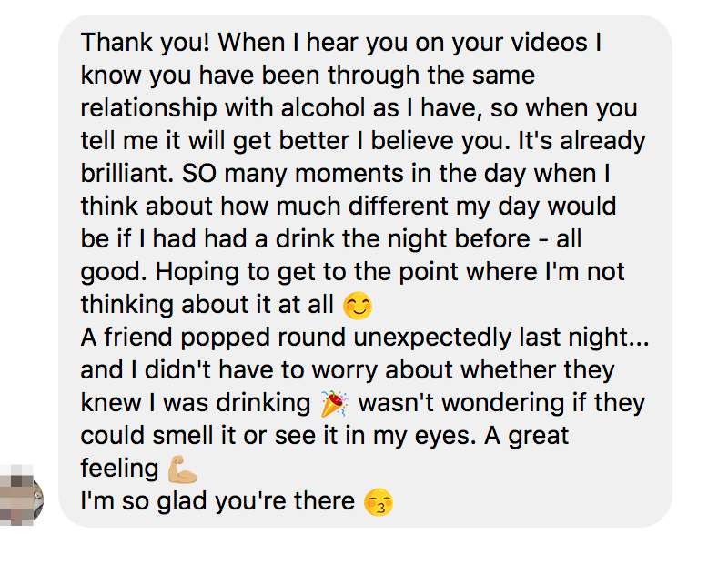Click the word "smell" in the message
The width and height of the screenshot is (728, 575).
coord(183,435)
